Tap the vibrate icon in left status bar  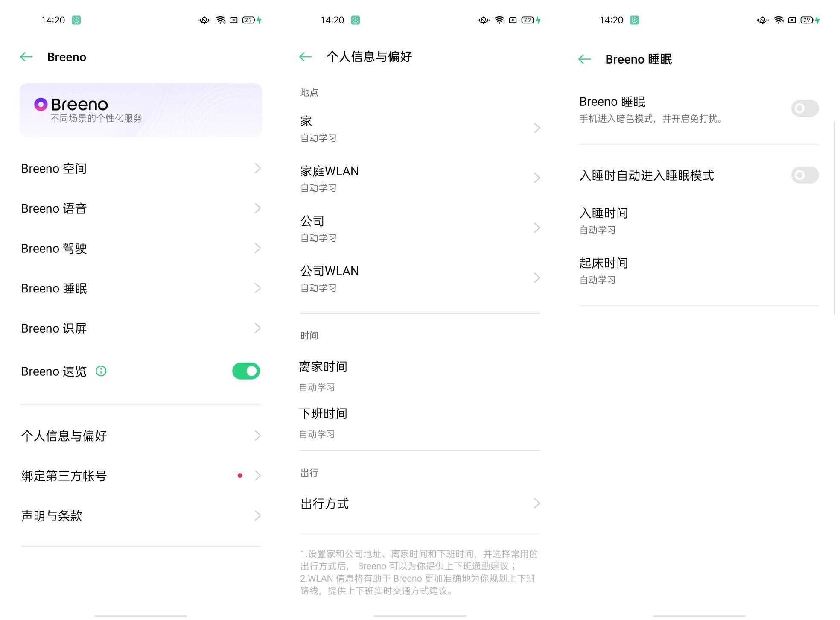pyautogui.click(x=204, y=20)
